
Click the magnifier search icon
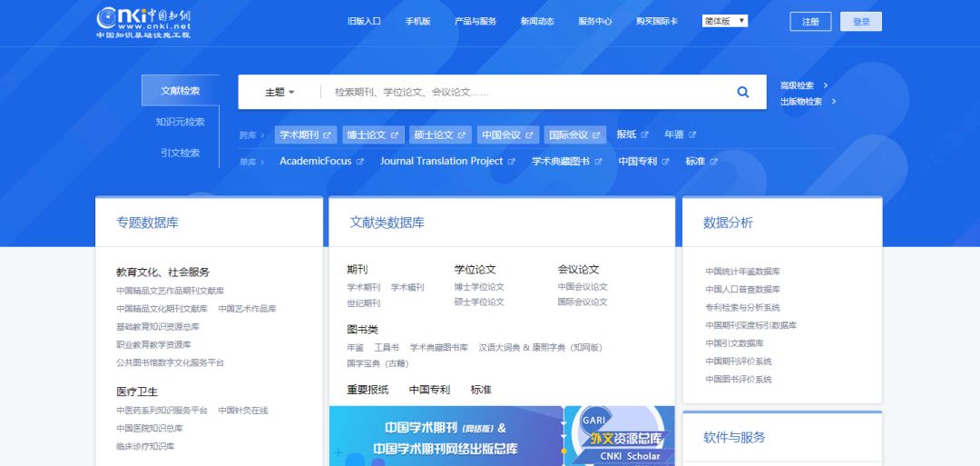[x=742, y=92]
